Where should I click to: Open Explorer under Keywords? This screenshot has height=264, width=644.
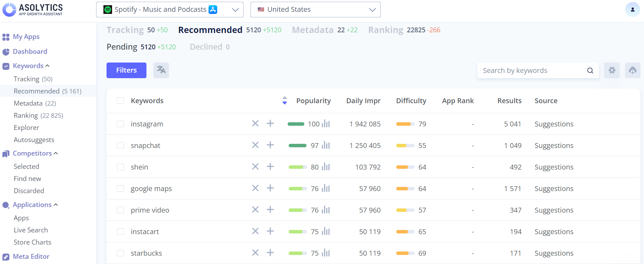(x=26, y=127)
